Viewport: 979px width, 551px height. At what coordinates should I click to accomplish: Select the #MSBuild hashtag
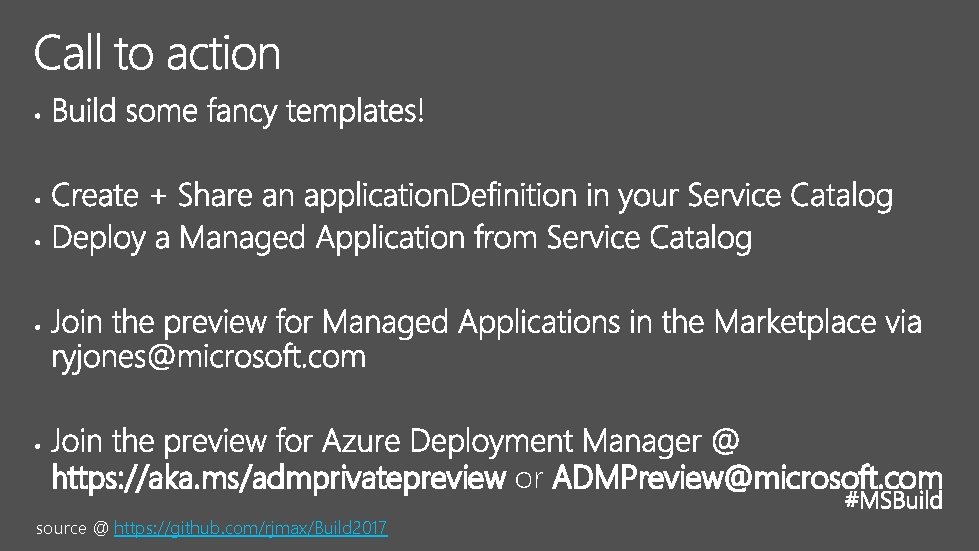point(893,500)
